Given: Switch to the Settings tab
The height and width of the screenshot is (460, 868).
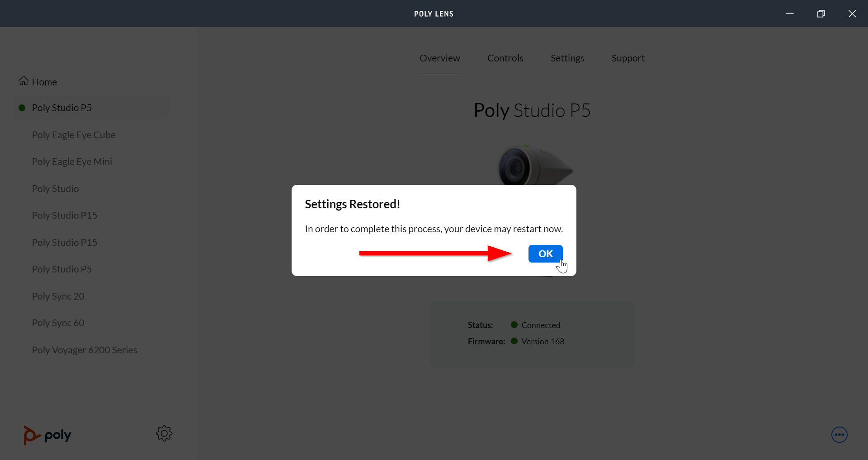Looking at the screenshot, I should tap(567, 58).
